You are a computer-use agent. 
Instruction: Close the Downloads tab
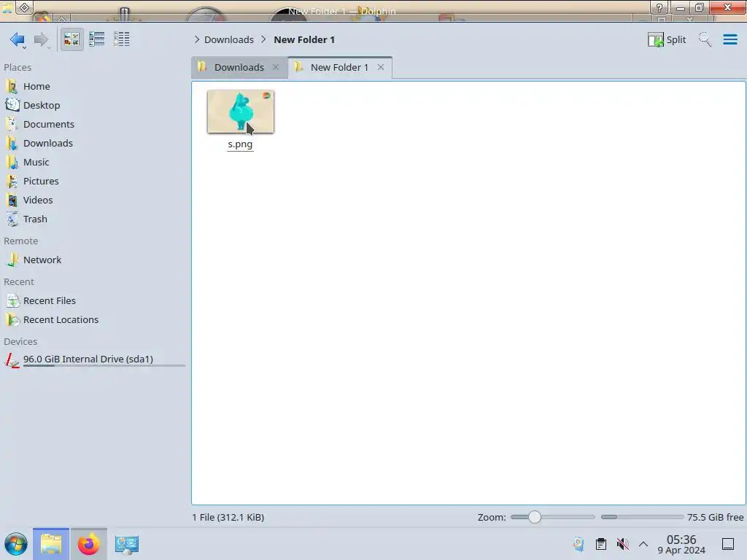coord(275,67)
